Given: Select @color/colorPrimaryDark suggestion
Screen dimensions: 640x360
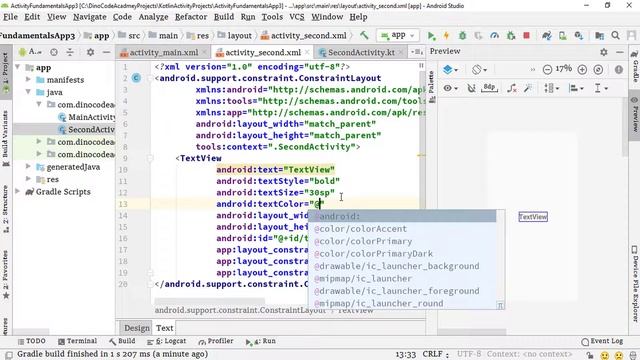Looking at the screenshot, I should coord(402,253).
